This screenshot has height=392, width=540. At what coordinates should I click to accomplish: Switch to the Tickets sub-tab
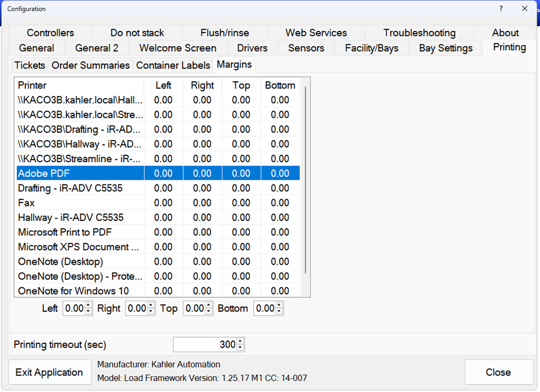[x=29, y=66]
